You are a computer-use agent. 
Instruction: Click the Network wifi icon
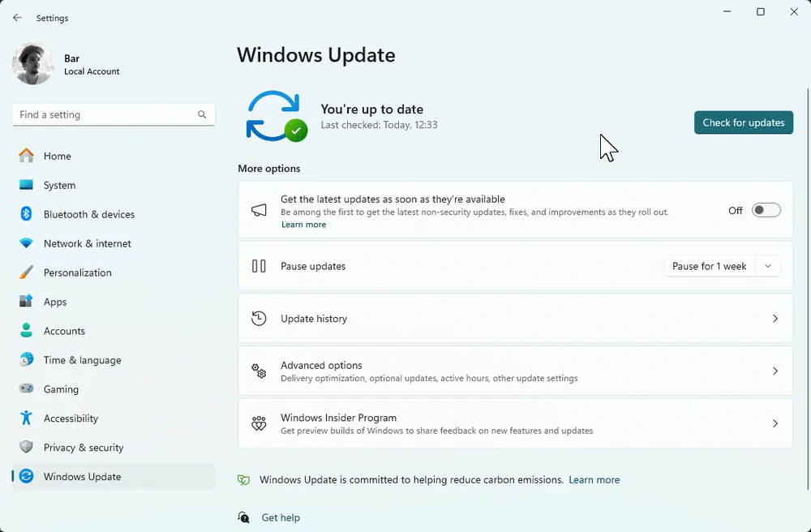point(26,243)
